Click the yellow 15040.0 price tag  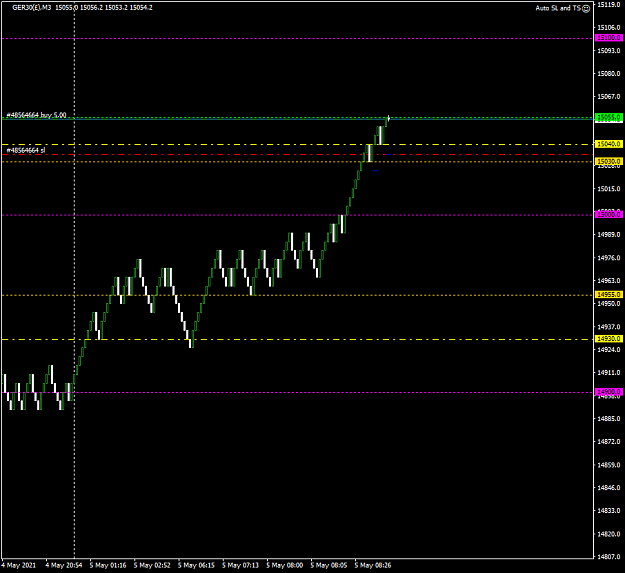coord(609,144)
